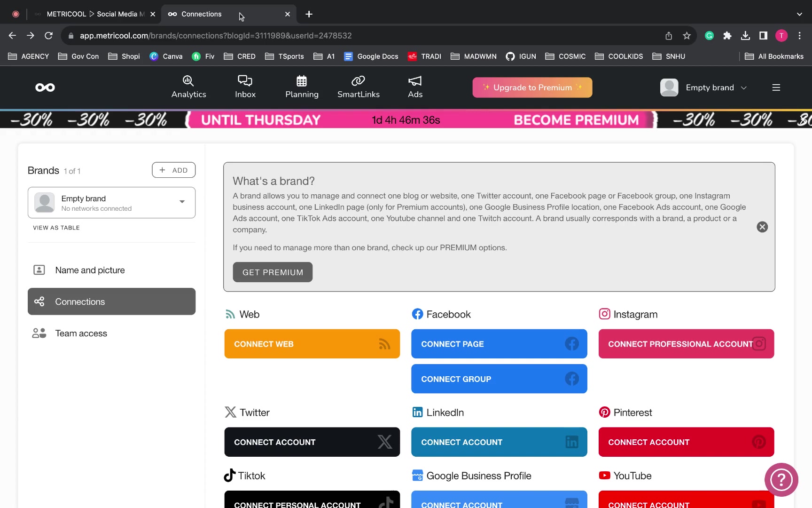
Task: Select the Connections menu item
Action: tap(111, 302)
